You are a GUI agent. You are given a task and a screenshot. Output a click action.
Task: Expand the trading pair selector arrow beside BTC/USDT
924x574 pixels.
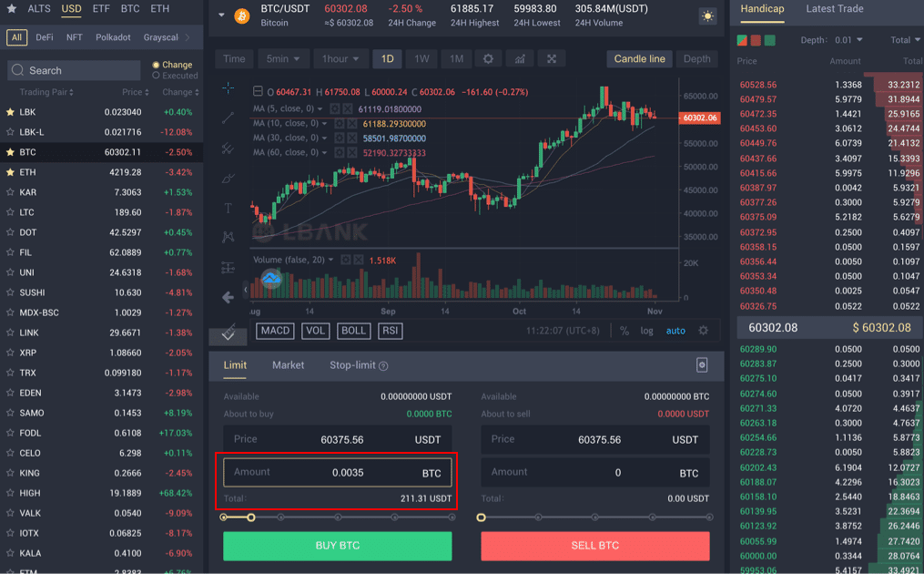(x=221, y=15)
